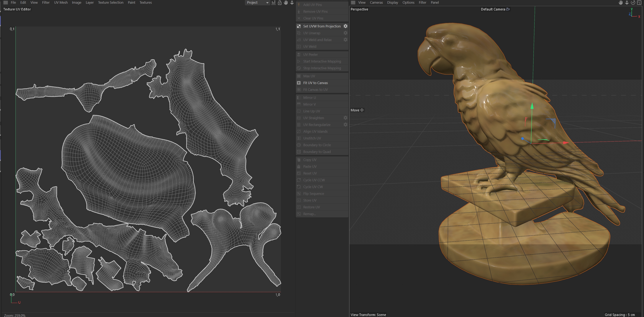The width and height of the screenshot is (644, 317).
Task: Toggle the active view maximize icon
Action: (x=639, y=2)
